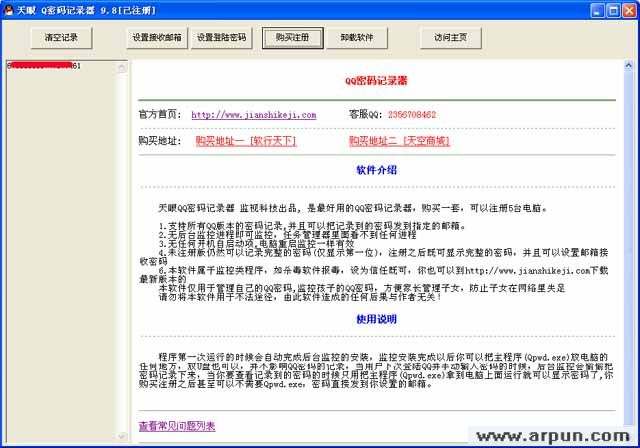Click the customer service QQ number 2356708462
640x448 pixels.
pyautogui.click(x=412, y=115)
